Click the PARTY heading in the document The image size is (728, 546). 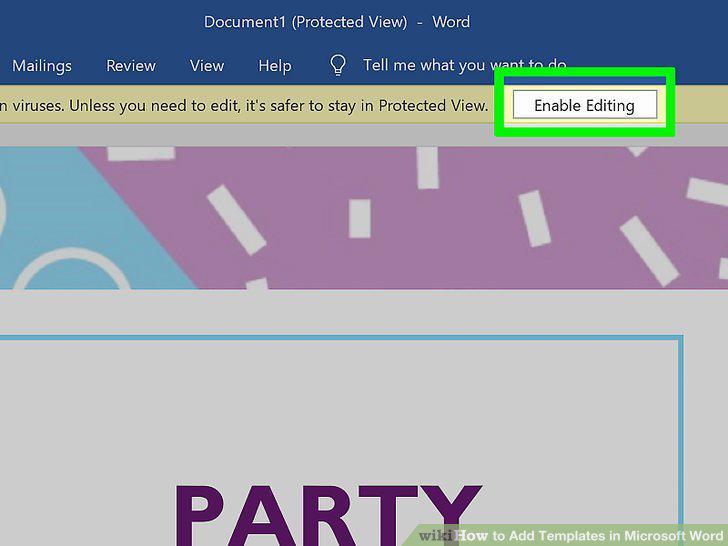coord(328,514)
